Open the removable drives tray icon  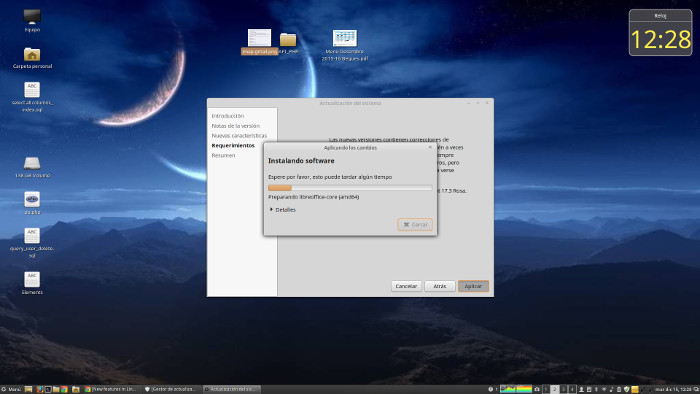click(589, 389)
